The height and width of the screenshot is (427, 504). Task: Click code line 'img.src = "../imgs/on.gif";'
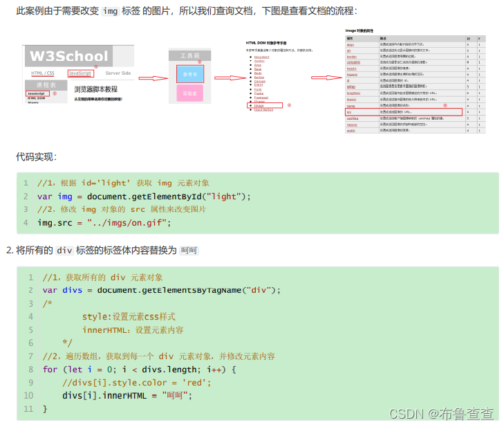pos(104,223)
